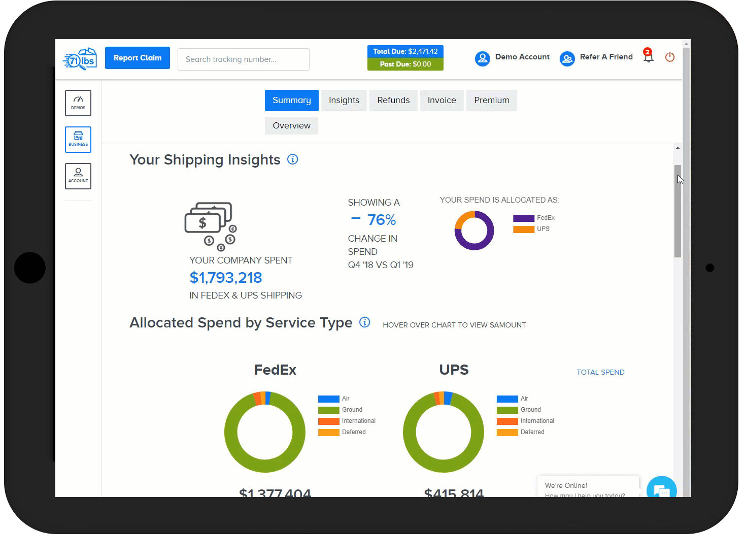Image resolution: width=746 pixels, height=560 pixels.
Task: Click UPS chart's International legend swatch
Action: (507, 421)
